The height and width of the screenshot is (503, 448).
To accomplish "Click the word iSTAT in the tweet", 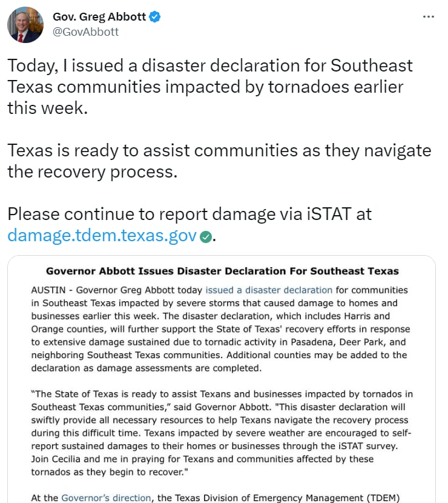I will [x=329, y=214].
